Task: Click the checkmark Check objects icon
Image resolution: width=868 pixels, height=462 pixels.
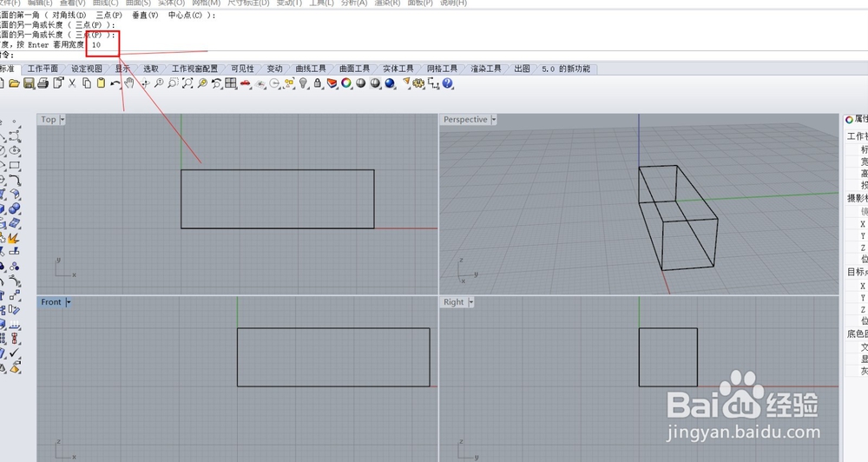Action: click(15, 353)
